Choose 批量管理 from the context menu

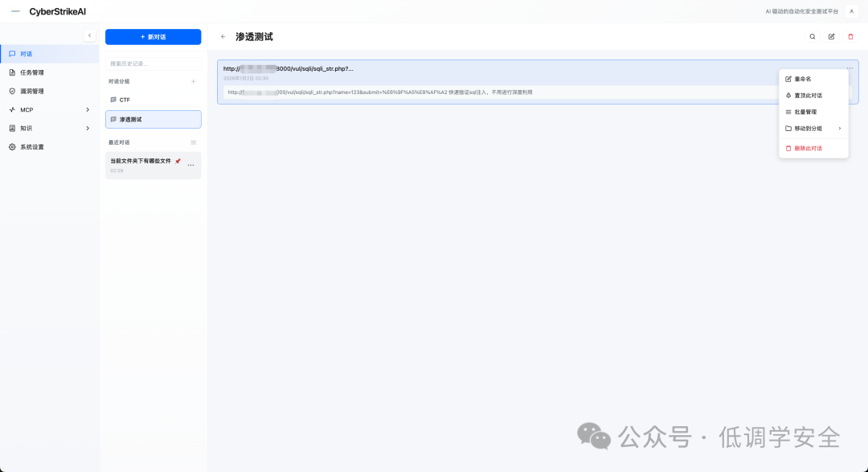813,112
